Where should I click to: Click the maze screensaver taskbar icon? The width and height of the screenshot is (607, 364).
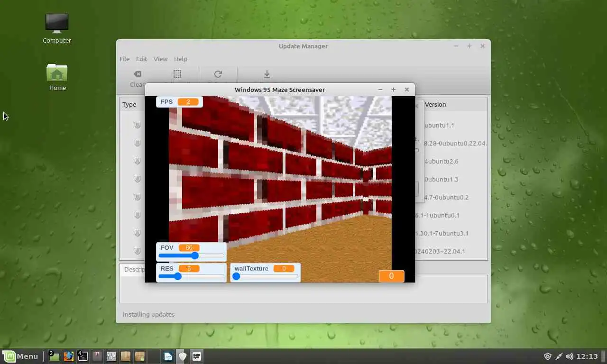[x=197, y=356]
